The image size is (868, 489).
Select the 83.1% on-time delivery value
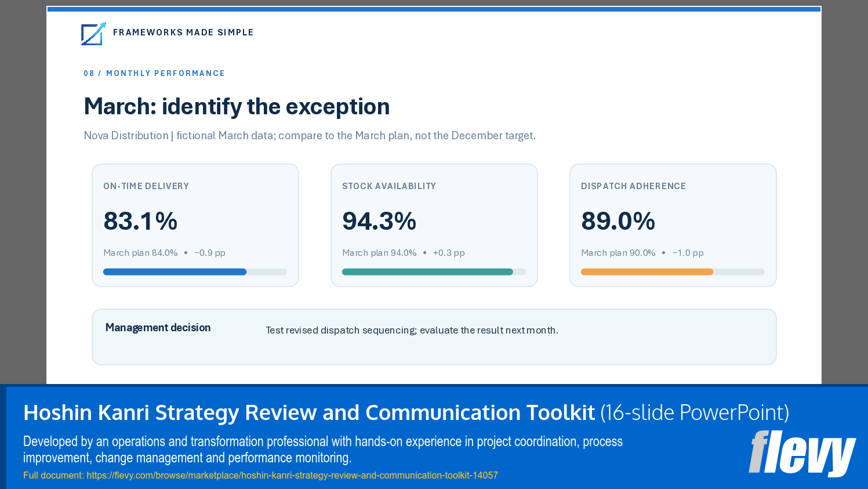[140, 221]
